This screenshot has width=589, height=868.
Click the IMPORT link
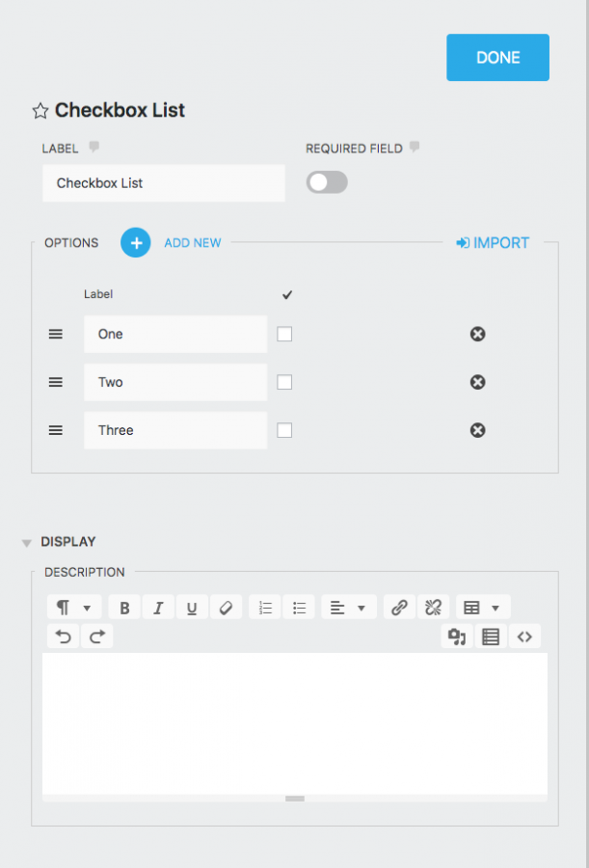click(493, 242)
